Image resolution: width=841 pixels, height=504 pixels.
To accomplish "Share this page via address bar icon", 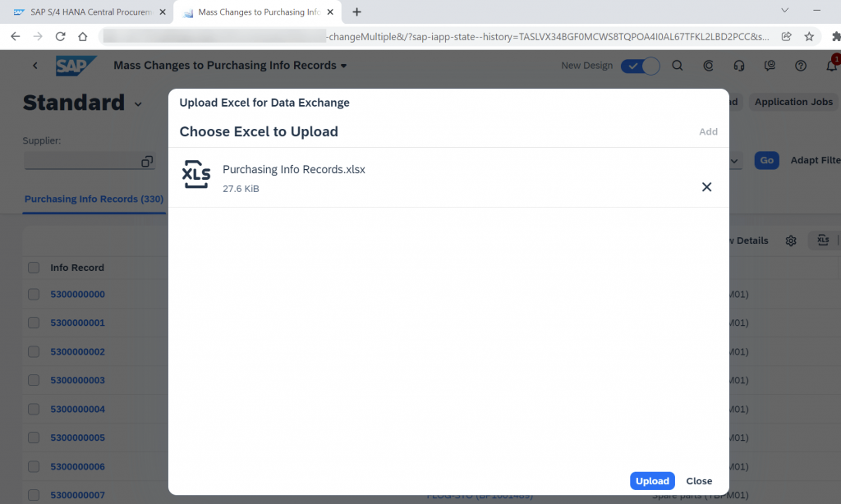I will pos(786,36).
